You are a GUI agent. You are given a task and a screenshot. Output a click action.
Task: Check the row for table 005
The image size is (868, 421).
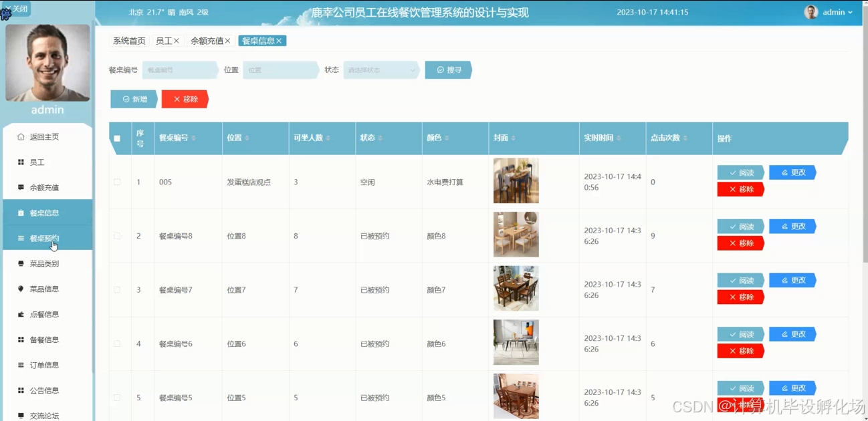pyautogui.click(x=117, y=182)
